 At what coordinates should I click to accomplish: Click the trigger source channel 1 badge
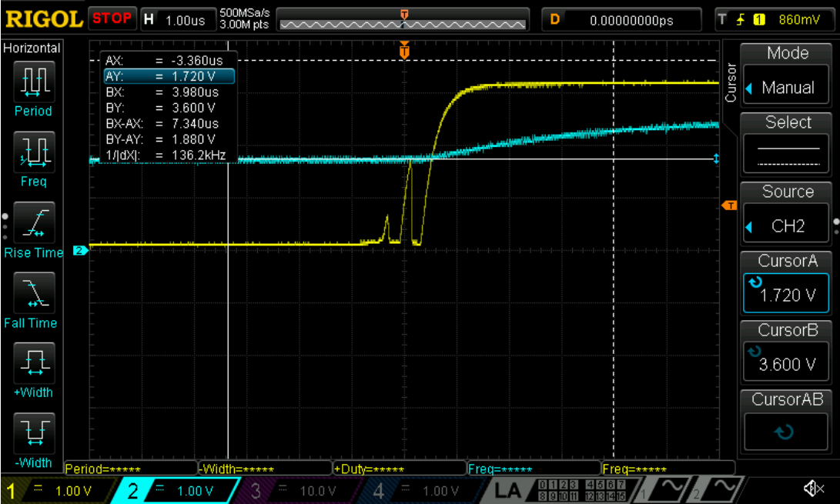click(x=758, y=20)
